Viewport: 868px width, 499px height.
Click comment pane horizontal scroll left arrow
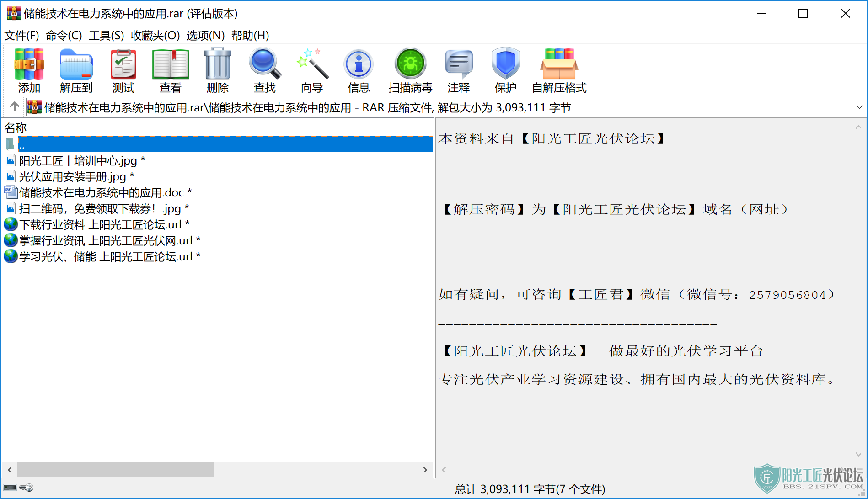click(444, 470)
